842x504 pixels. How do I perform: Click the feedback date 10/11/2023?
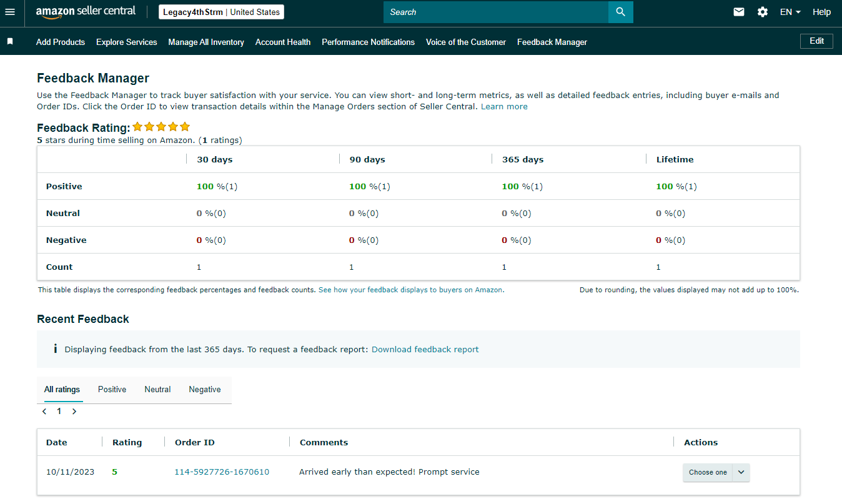70,472
